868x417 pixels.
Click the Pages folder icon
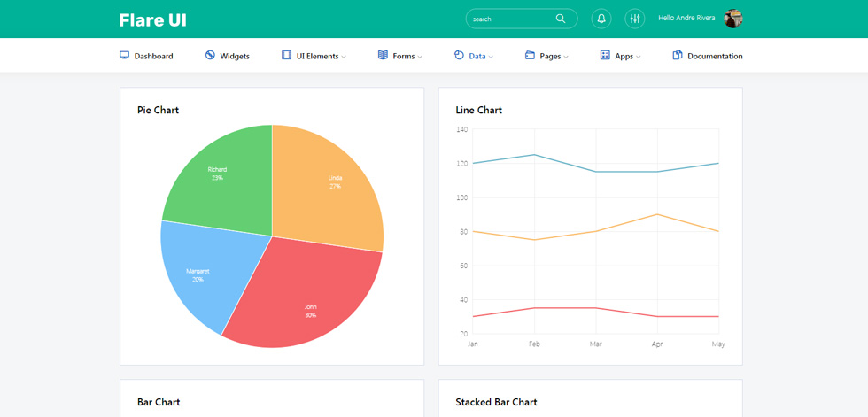pos(530,55)
